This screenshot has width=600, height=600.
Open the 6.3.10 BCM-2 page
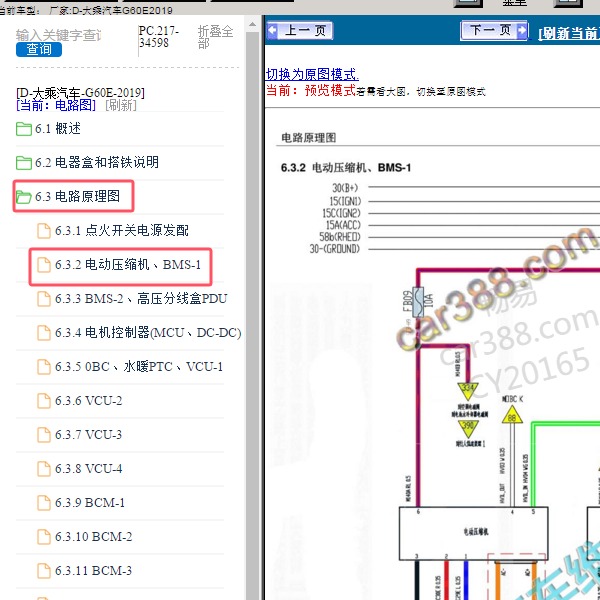pos(93,536)
